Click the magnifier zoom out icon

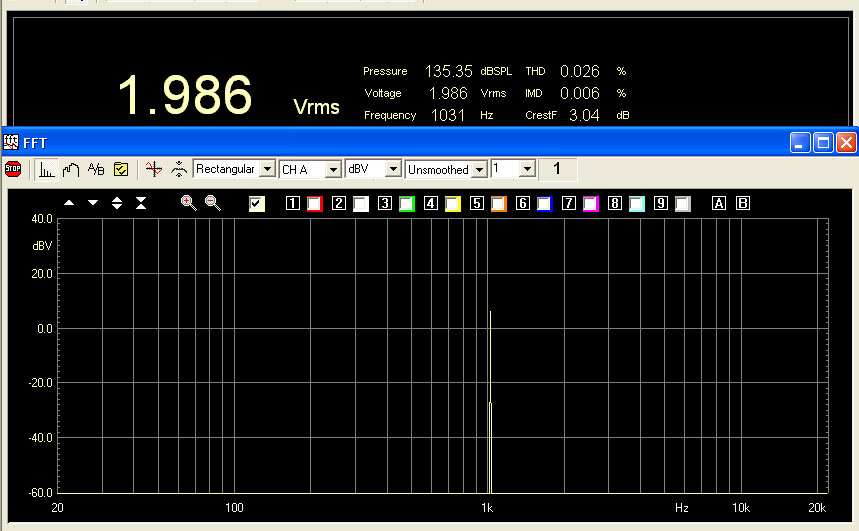[x=212, y=203]
